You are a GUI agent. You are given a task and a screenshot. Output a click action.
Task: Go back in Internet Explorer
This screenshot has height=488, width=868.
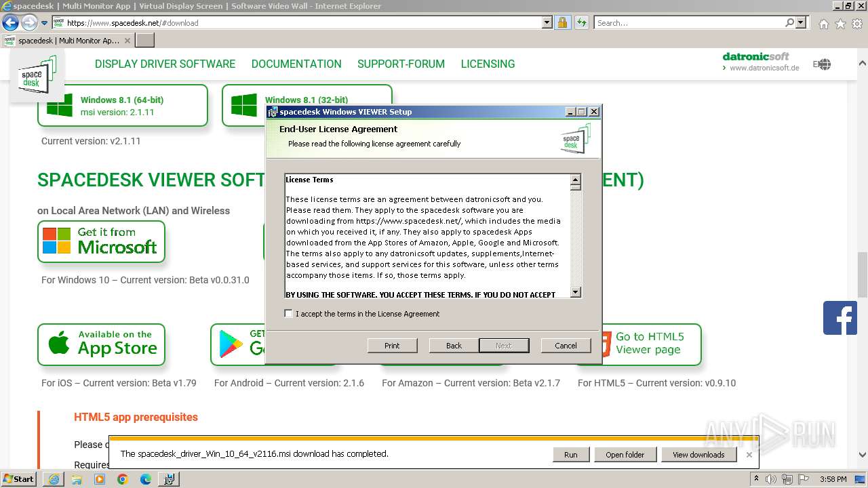point(10,22)
